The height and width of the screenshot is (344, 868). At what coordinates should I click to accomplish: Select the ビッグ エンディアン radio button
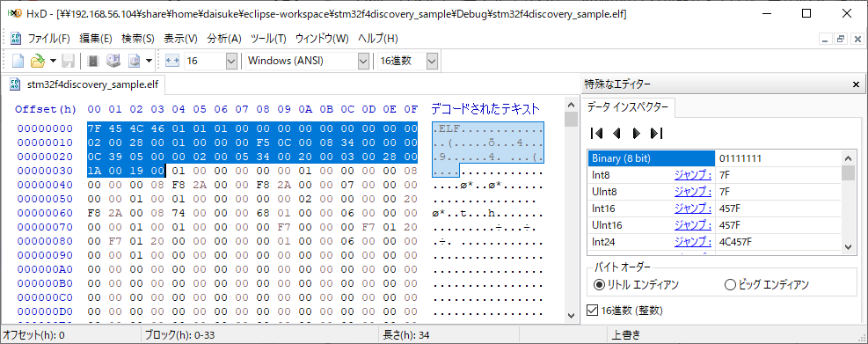point(730,285)
